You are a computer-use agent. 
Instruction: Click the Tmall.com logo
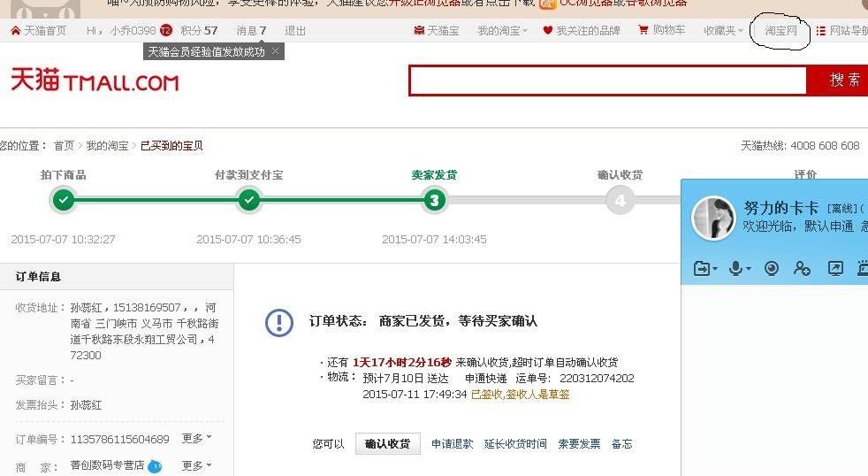point(95,80)
